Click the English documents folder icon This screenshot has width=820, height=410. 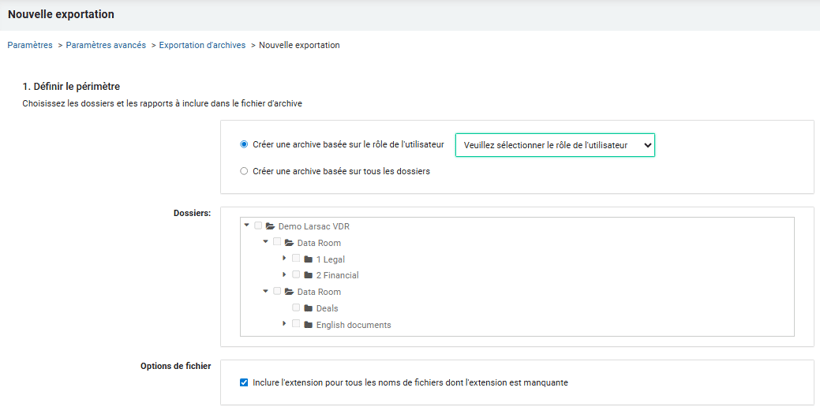(x=308, y=325)
